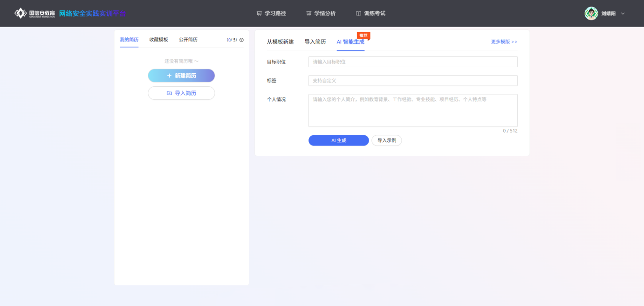The image size is (644, 306).
Task: Switch to the 收藏模板 tab
Action: coord(158,40)
